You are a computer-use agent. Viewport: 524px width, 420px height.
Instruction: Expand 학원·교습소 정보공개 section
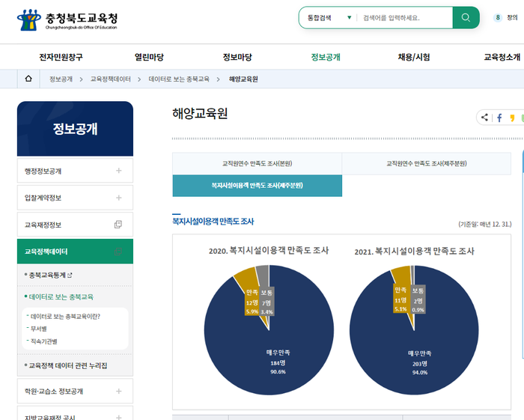(x=118, y=391)
